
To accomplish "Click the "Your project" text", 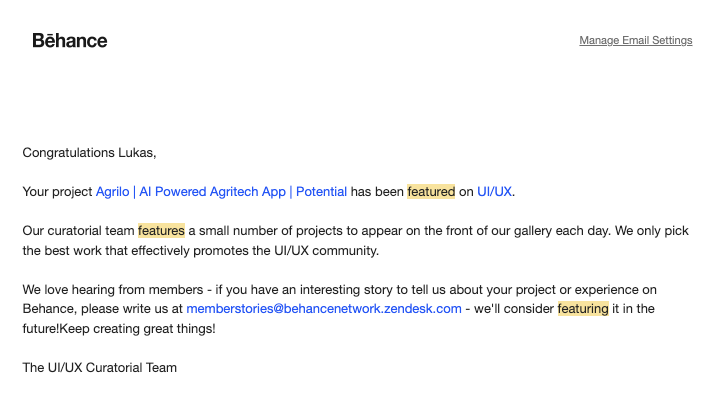I will point(57,192).
